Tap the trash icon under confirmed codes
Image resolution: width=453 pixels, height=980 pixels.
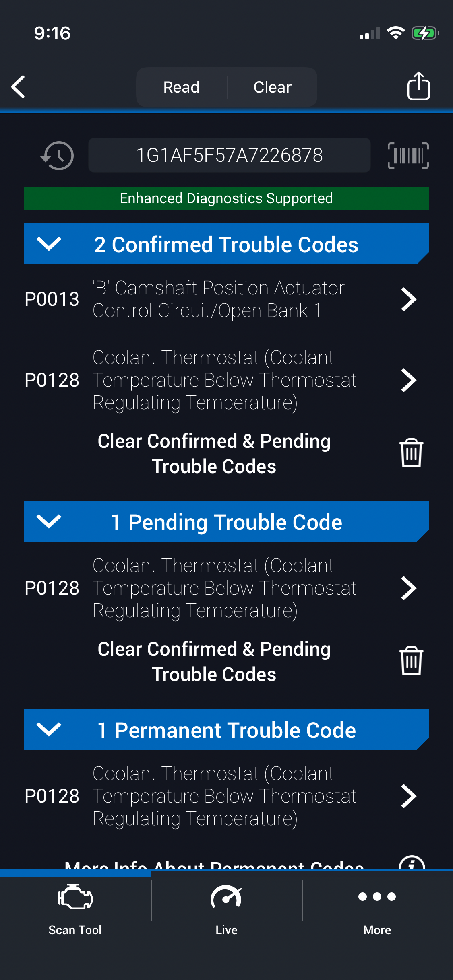tap(411, 453)
